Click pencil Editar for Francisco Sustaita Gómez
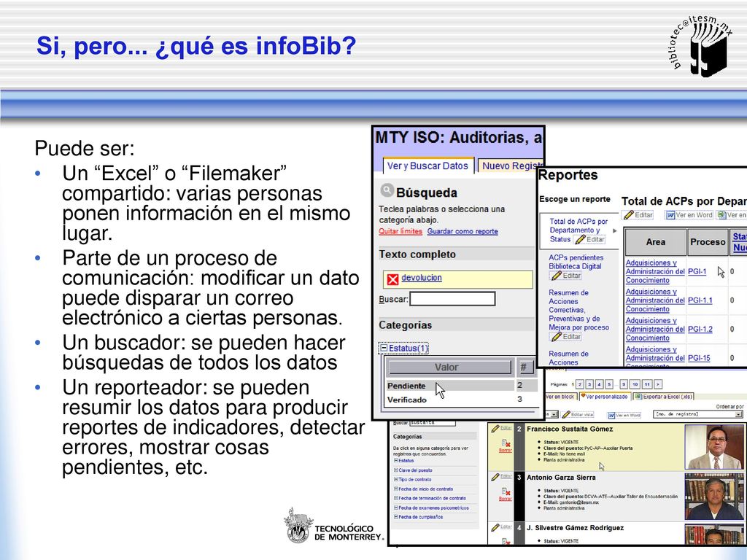This screenshot has height=560, width=747. tap(501, 429)
